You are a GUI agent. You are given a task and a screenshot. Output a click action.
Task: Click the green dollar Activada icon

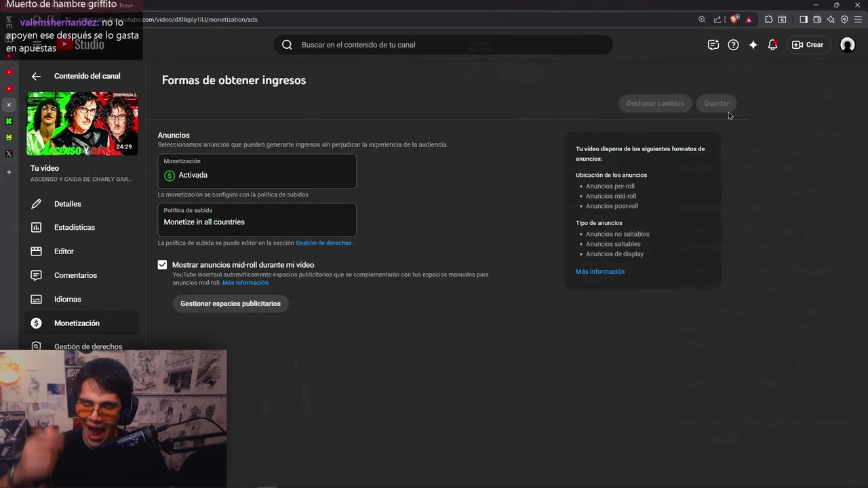pos(170,176)
